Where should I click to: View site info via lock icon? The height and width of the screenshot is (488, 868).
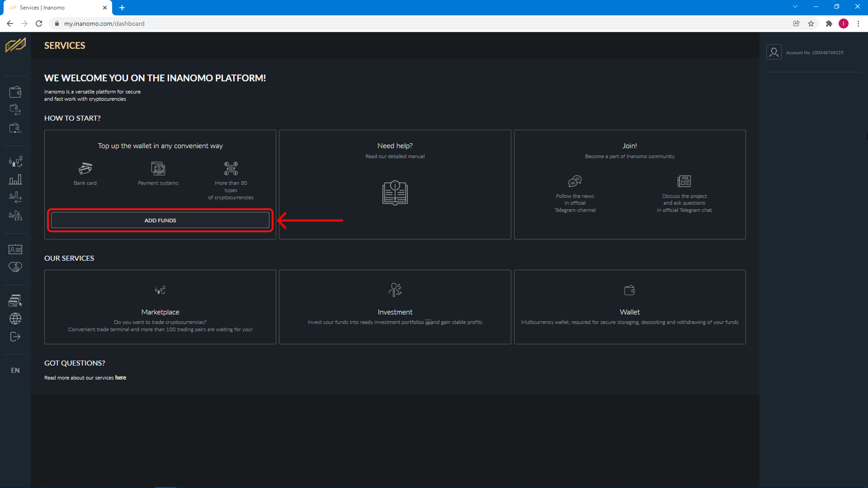click(x=57, y=23)
